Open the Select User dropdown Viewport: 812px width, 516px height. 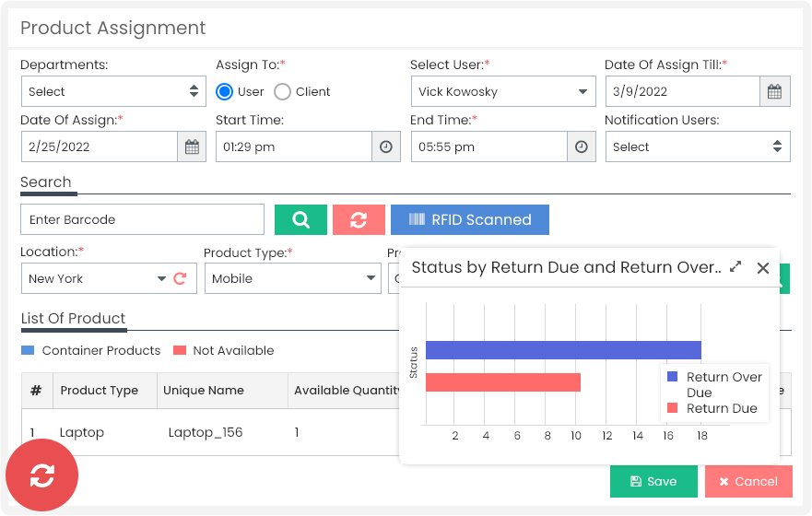click(503, 91)
